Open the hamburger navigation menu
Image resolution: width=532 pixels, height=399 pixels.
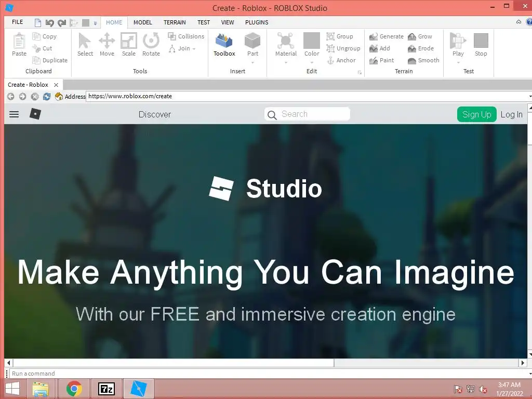[x=14, y=114]
